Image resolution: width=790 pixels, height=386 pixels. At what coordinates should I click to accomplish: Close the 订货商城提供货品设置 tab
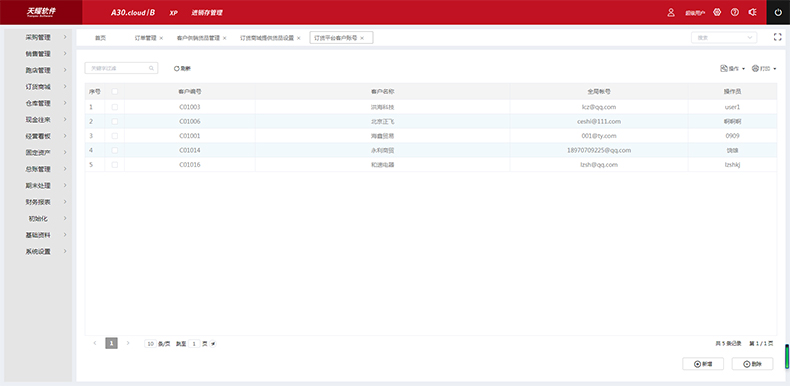click(298, 38)
